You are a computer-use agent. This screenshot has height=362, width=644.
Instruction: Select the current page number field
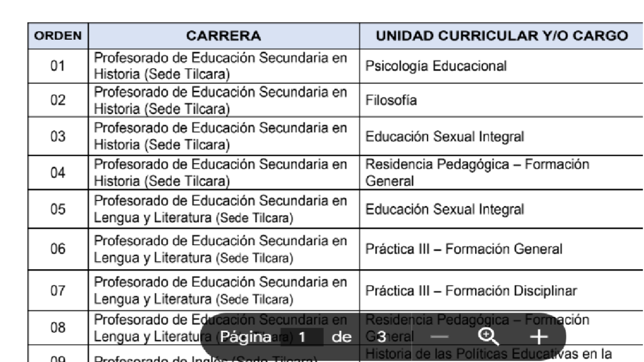pyautogui.click(x=302, y=337)
